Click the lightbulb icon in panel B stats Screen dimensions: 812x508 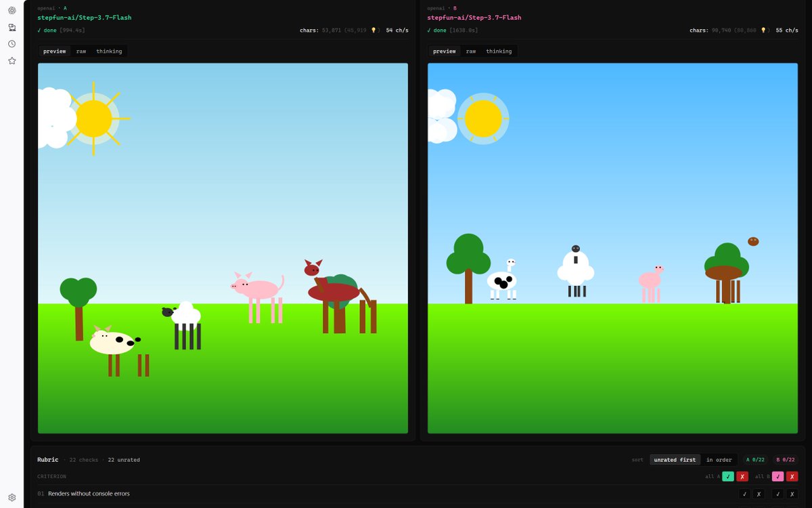pyautogui.click(x=764, y=30)
